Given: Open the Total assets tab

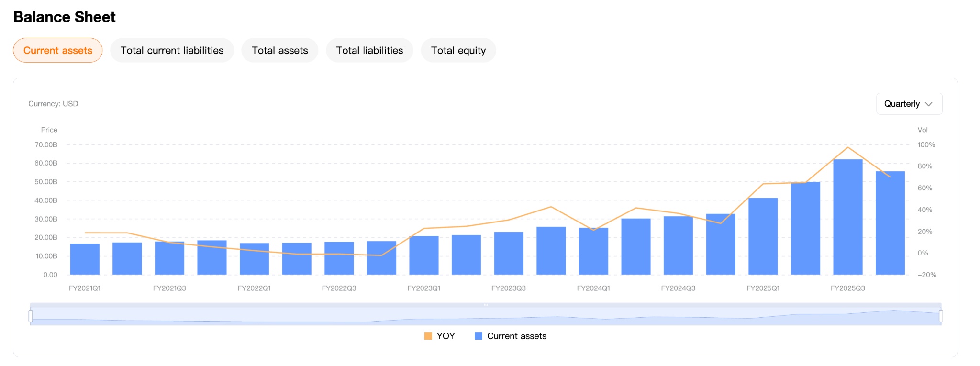Looking at the screenshot, I should coord(279,50).
